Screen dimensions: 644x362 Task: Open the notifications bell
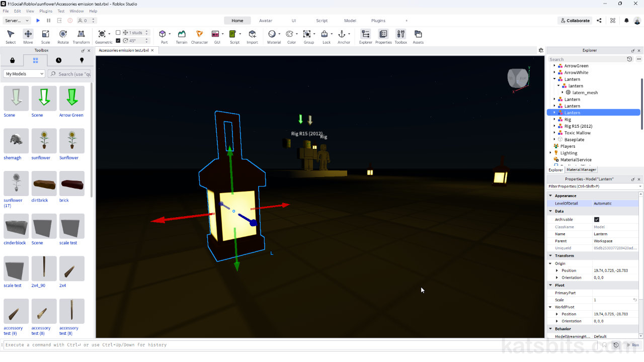(626, 21)
